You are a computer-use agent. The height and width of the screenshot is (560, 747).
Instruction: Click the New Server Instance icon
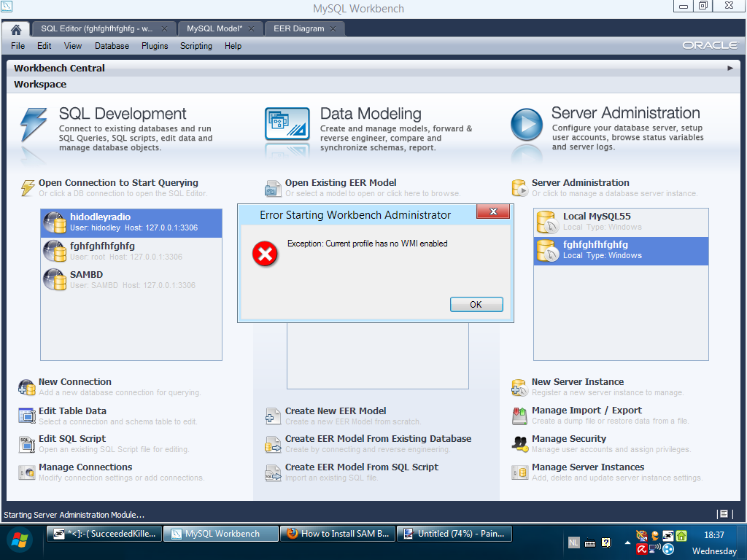(x=519, y=388)
